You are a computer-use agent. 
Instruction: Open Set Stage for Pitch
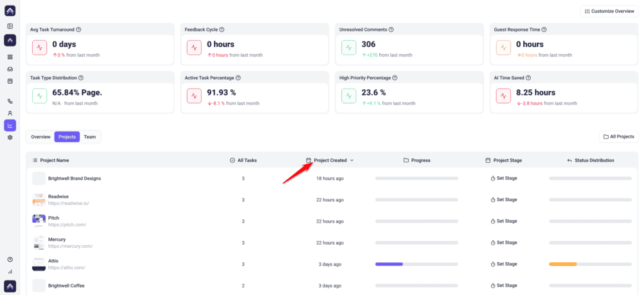click(504, 221)
